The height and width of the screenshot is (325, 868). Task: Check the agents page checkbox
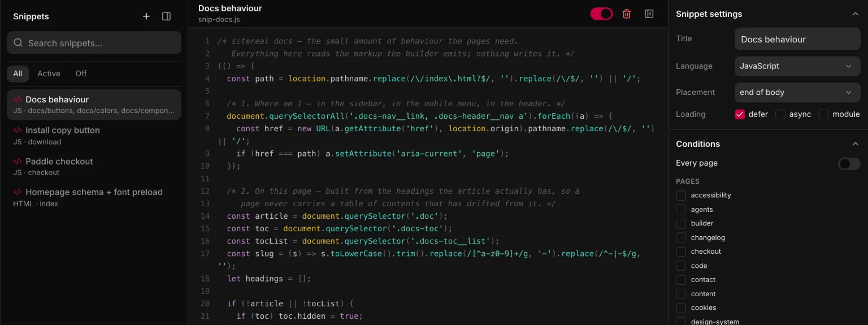click(681, 210)
